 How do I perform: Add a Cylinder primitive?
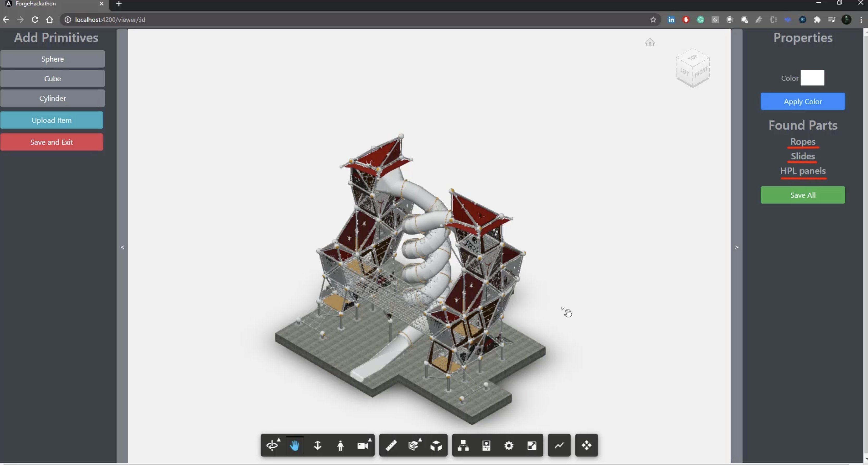point(53,98)
